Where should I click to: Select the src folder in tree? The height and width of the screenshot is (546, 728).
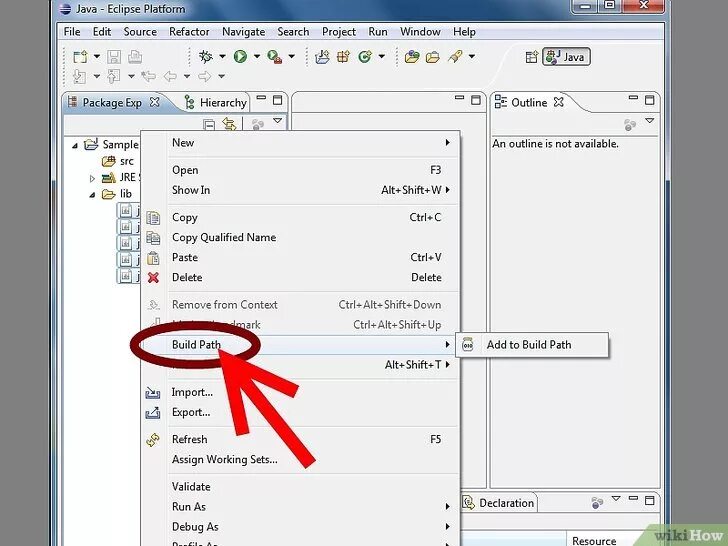click(x=118, y=161)
